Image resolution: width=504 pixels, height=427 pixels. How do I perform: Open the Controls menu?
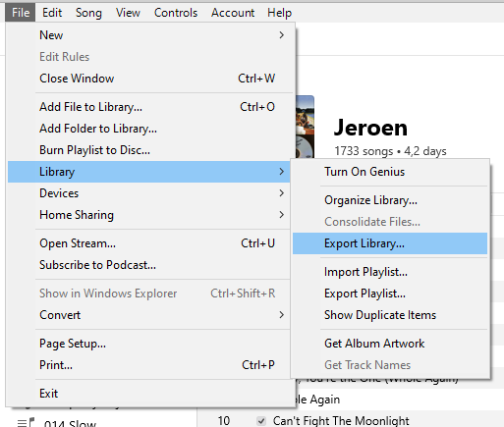pyautogui.click(x=176, y=13)
